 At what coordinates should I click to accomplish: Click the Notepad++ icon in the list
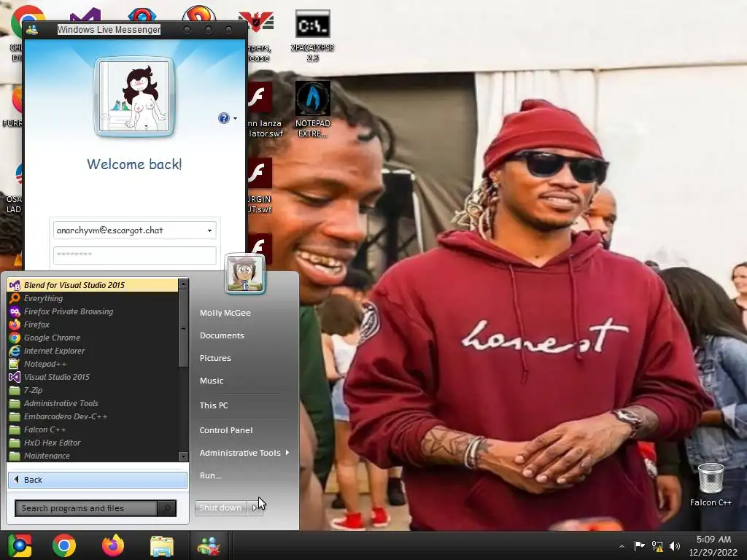15,364
